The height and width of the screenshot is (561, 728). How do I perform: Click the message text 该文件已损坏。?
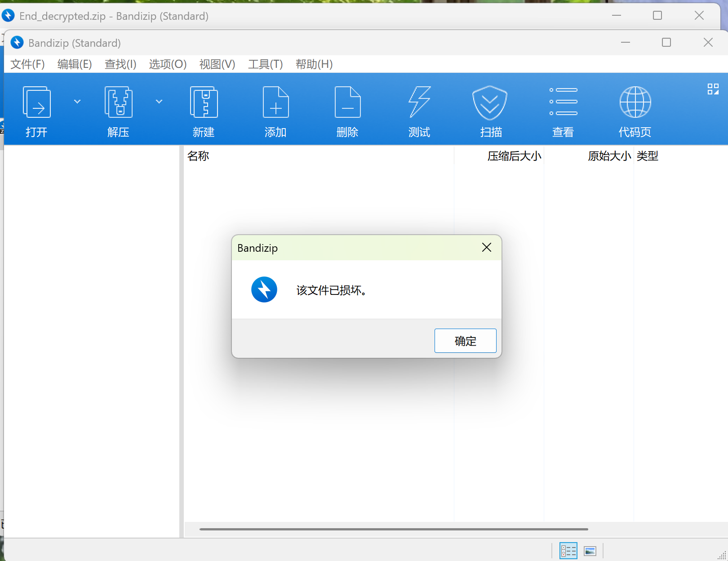[x=331, y=290]
